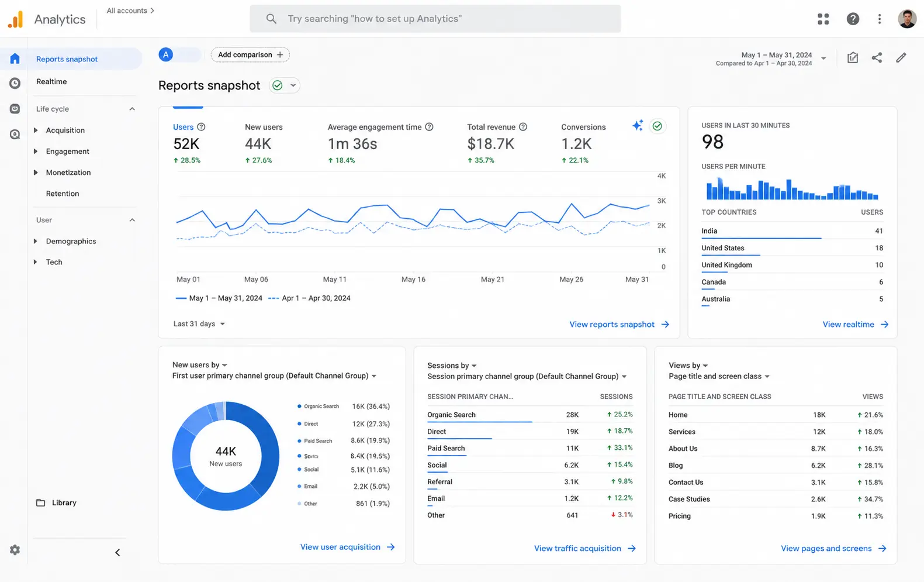Image resolution: width=924 pixels, height=582 pixels.
Task: Click the edit comparisons chart icon
Action: tap(853, 57)
